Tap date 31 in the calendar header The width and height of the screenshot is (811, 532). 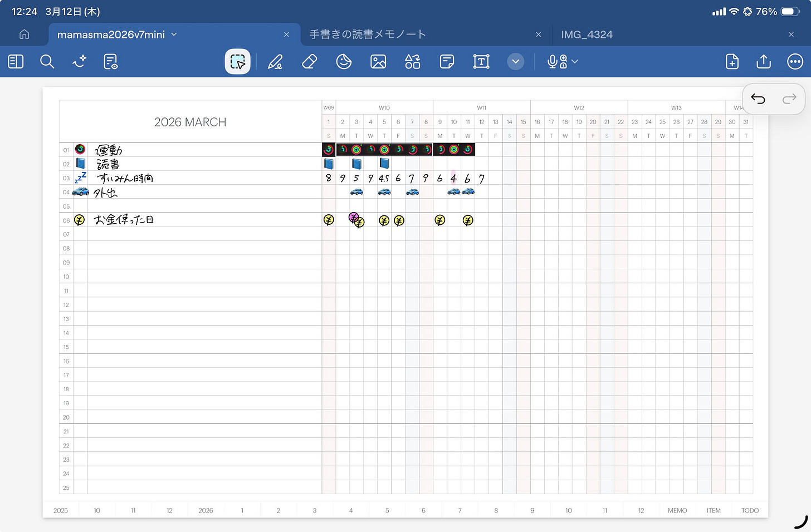coord(746,122)
